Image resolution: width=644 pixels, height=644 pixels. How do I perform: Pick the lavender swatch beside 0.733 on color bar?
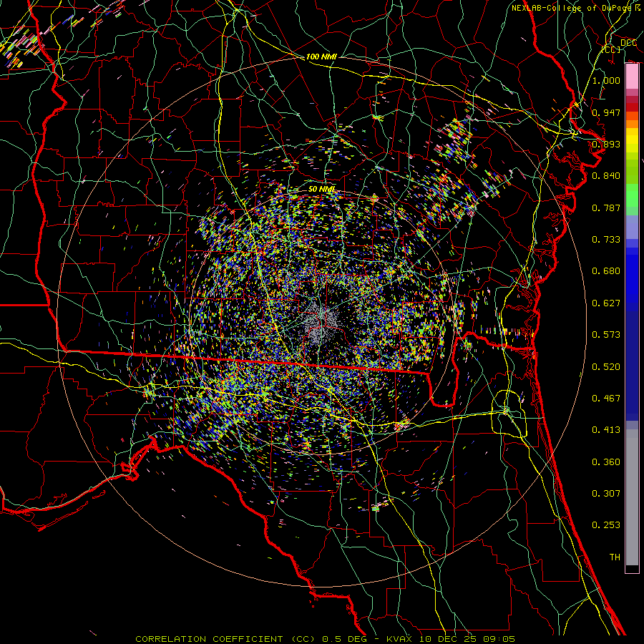click(x=632, y=227)
